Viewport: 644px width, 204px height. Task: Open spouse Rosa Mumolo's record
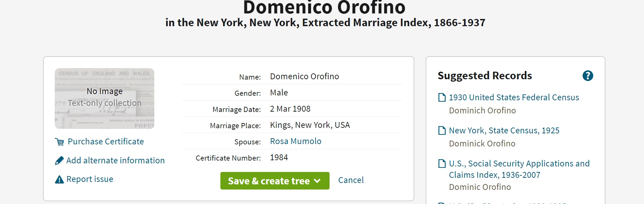point(295,141)
